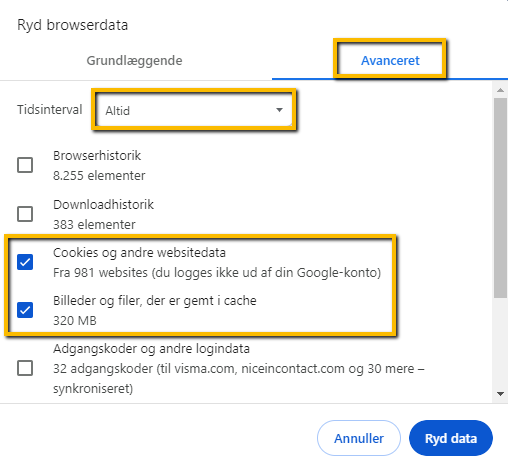Uncheck Billeder og filer cache checkbox
The image size is (508, 468).
pyautogui.click(x=25, y=310)
